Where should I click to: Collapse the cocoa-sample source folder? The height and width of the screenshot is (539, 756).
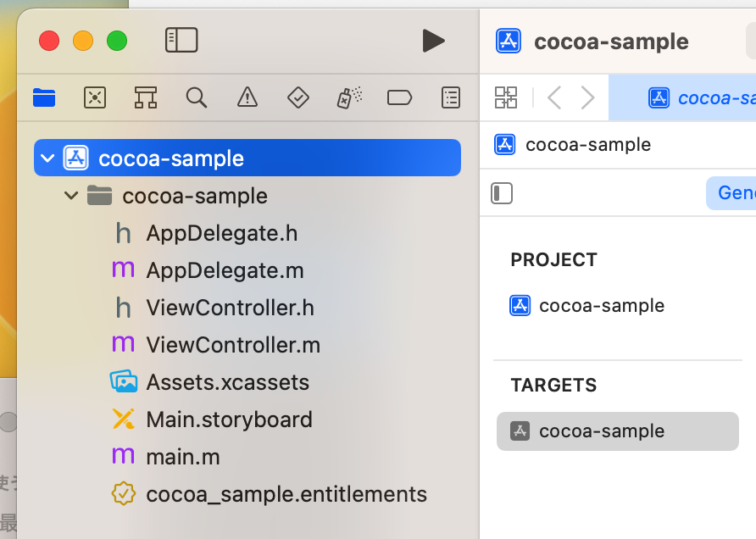pyautogui.click(x=71, y=195)
